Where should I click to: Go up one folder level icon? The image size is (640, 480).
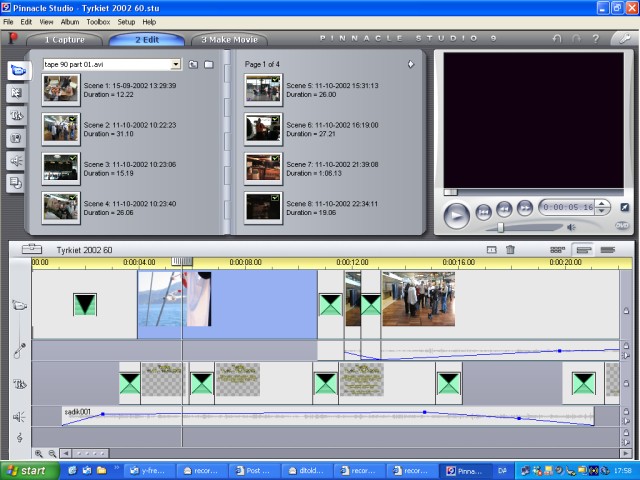(x=193, y=64)
